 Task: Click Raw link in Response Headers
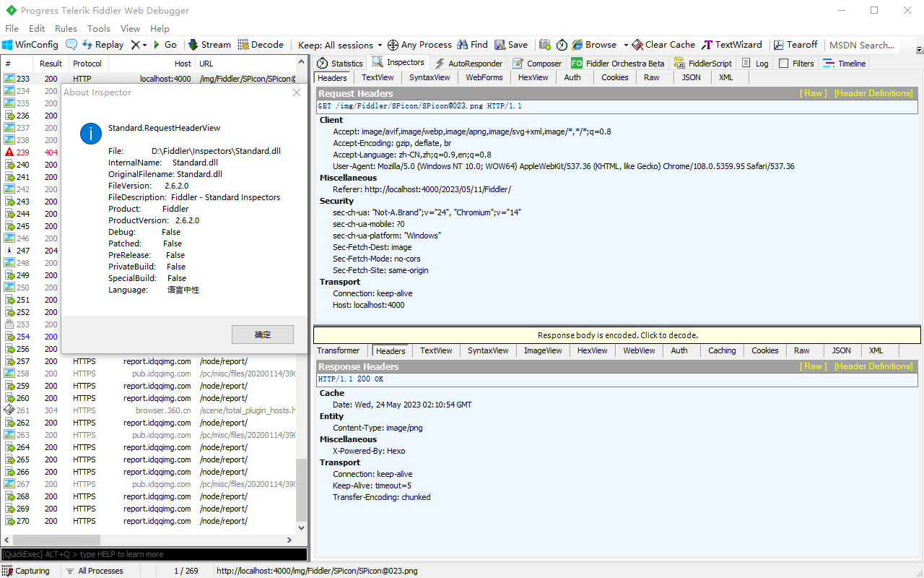pyautogui.click(x=814, y=366)
